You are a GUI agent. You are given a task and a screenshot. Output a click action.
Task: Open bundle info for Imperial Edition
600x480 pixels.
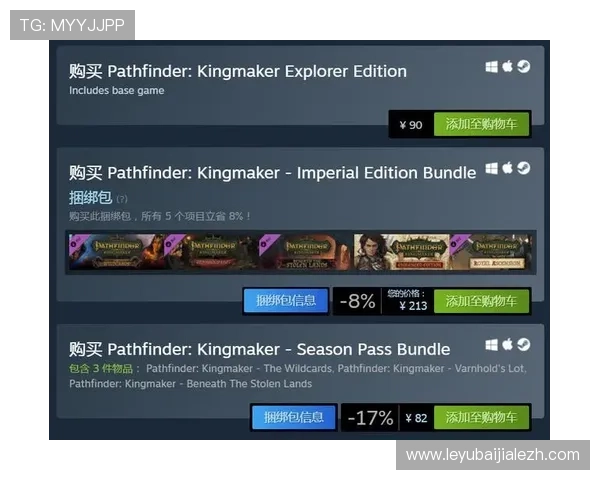click(286, 300)
